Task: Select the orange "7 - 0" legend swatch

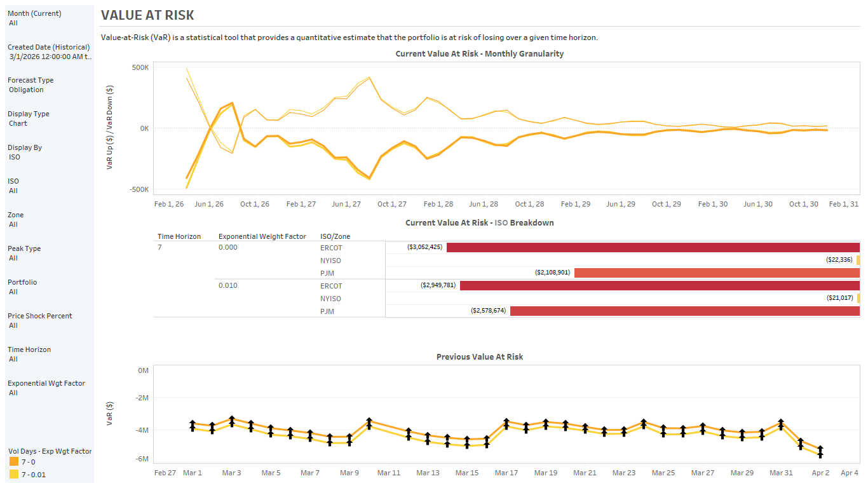Action: pyautogui.click(x=14, y=462)
